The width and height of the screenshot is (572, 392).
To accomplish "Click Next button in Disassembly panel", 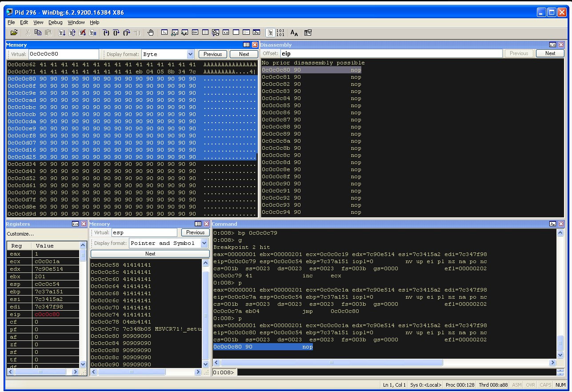I will pos(550,53).
